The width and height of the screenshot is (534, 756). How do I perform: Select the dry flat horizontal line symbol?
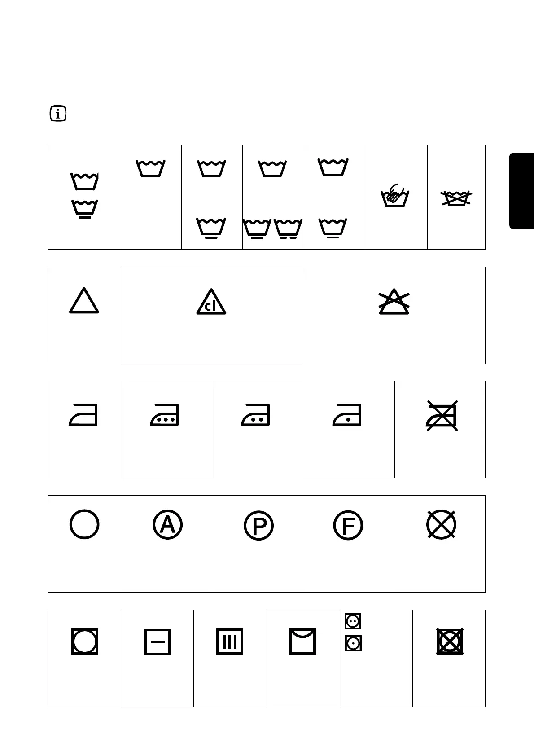click(x=158, y=642)
